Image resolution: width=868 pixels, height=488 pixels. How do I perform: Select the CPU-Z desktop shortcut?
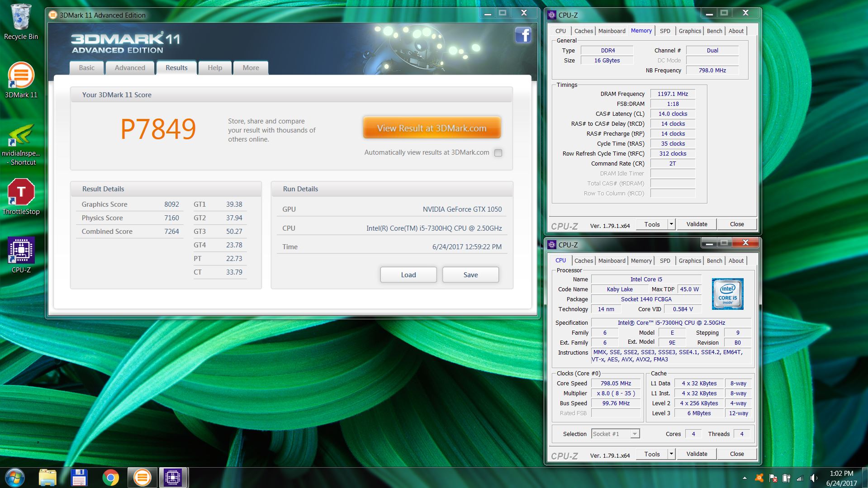pos(21,256)
